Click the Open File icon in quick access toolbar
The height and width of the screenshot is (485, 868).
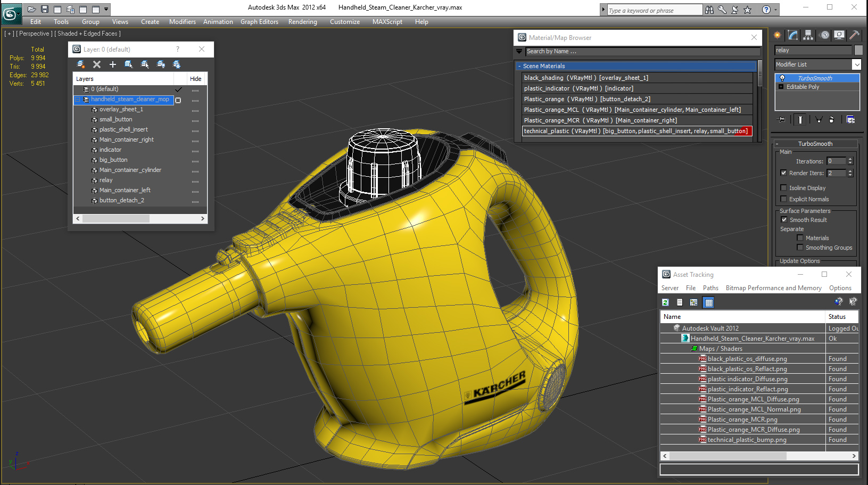coord(32,9)
